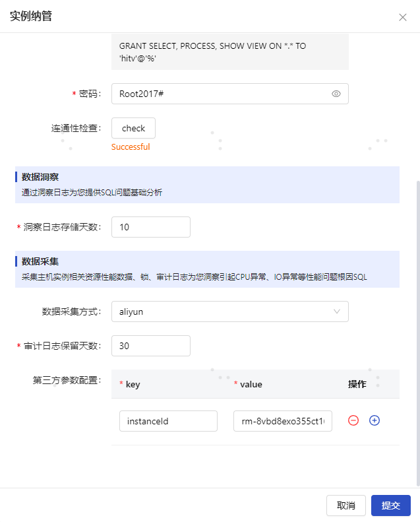Viewport: 420px width, 522px height.
Task: Remove the instanceId parameter row
Action: (353, 420)
